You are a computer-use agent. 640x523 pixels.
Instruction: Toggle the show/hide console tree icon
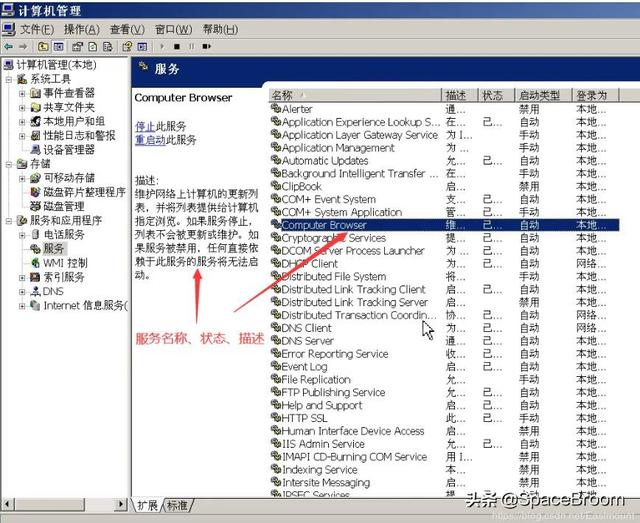58,47
